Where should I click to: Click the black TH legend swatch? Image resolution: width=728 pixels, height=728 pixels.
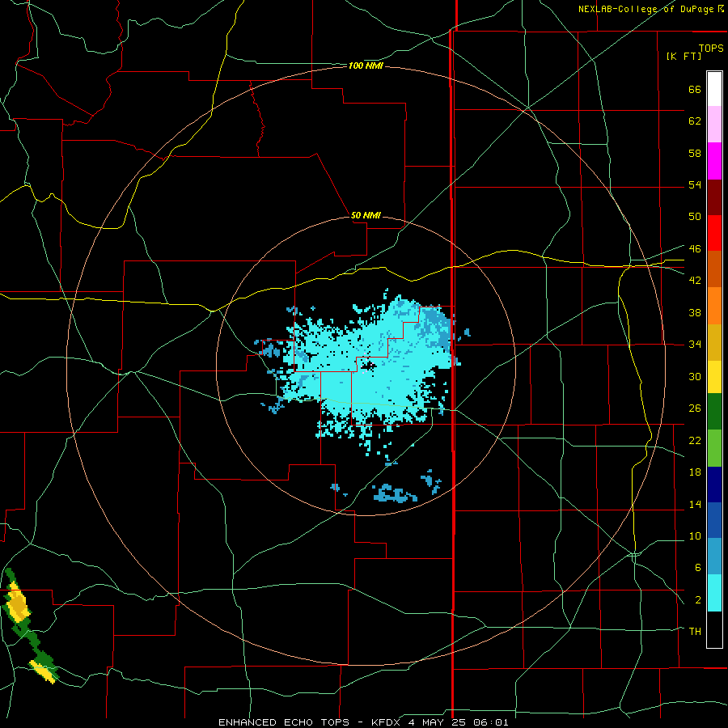714,629
